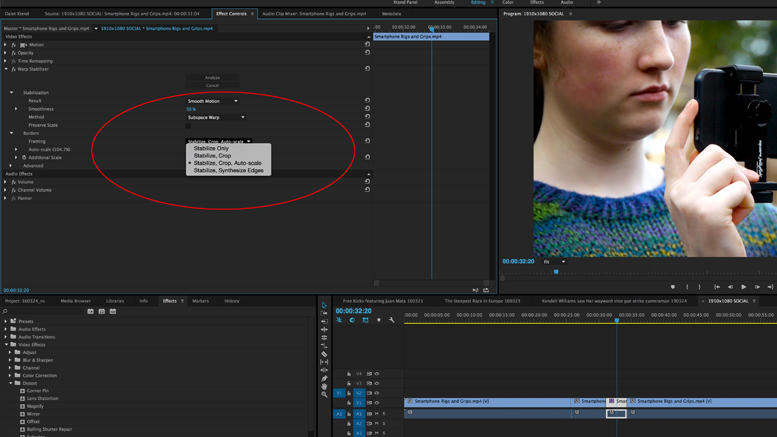The height and width of the screenshot is (437, 777).
Task: Click the Analyze button
Action: point(213,77)
